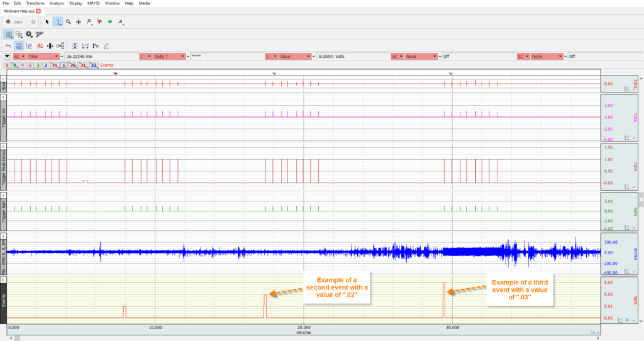The image size is (644, 341).
Task: Open the Time measurement dropdown
Action: [x=43, y=56]
